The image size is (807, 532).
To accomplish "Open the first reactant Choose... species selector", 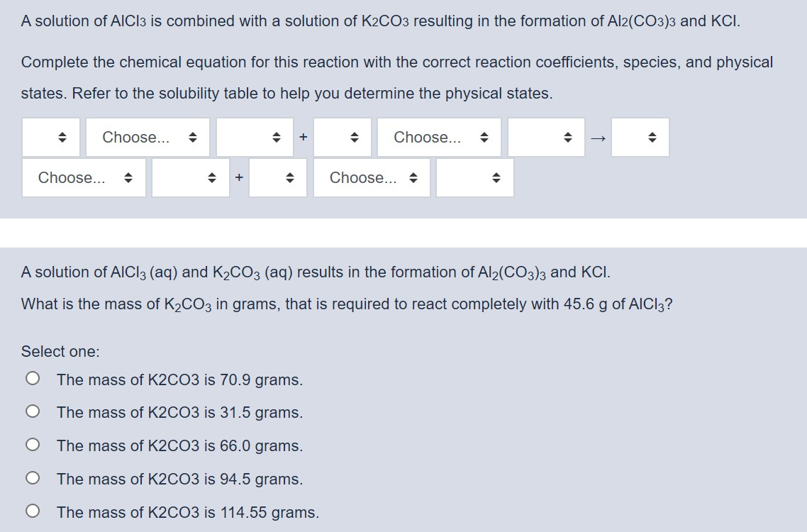I will pyautogui.click(x=147, y=137).
